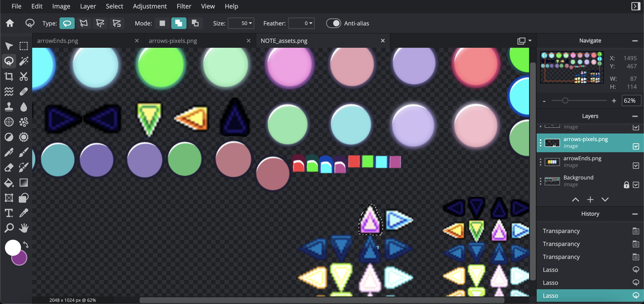Toggle visibility of the Background layer
The image size is (644, 304).
click(x=636, y=185)
